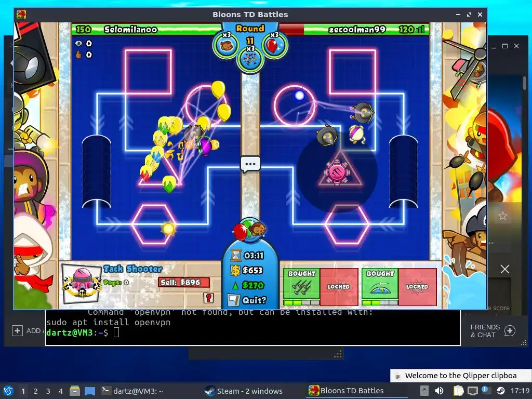Click the tacks x3 round icon
Screen dimensions: 532x399
click(250, 59)
